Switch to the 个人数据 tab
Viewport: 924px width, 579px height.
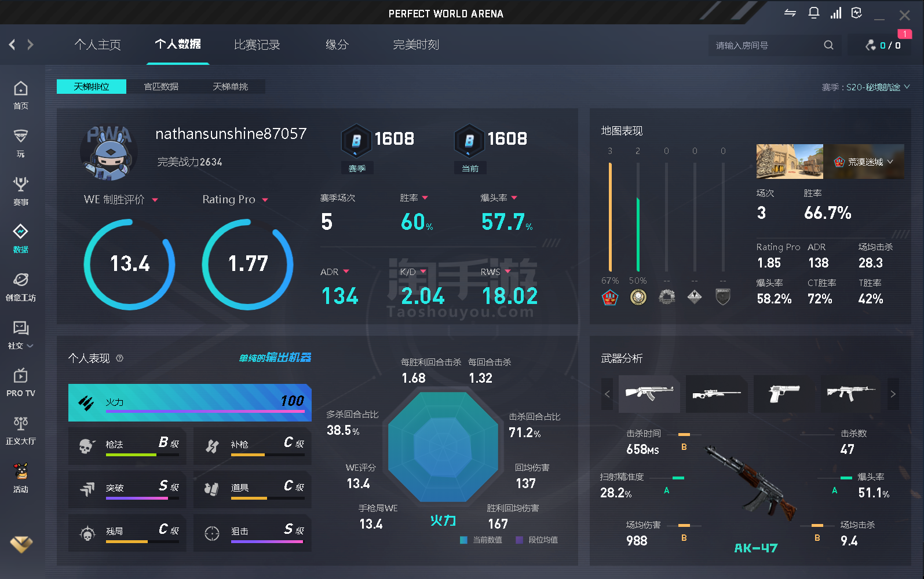coord(178,44)
